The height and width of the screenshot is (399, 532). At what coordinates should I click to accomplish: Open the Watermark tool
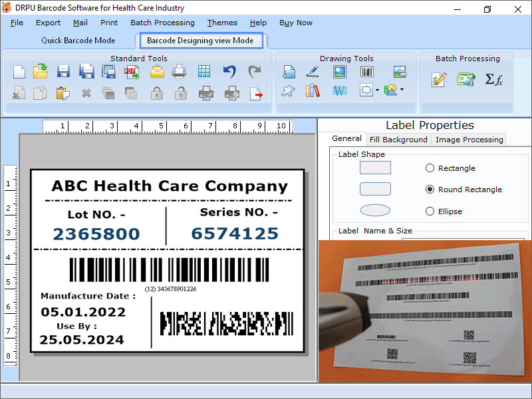tap(340, 91)
